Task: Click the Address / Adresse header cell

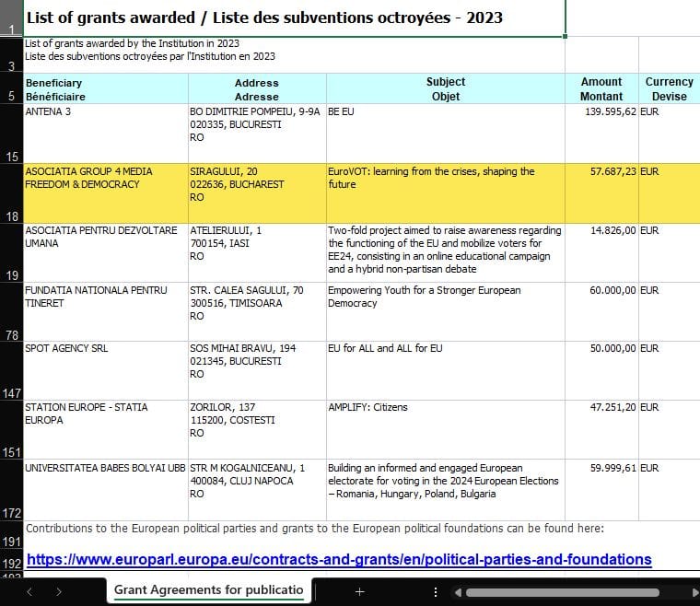Action: pos(257,88)
